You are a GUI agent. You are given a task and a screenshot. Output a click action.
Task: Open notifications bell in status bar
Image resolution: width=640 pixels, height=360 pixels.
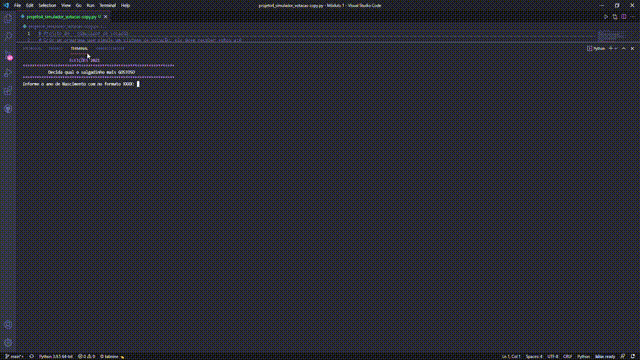(633, 356)
